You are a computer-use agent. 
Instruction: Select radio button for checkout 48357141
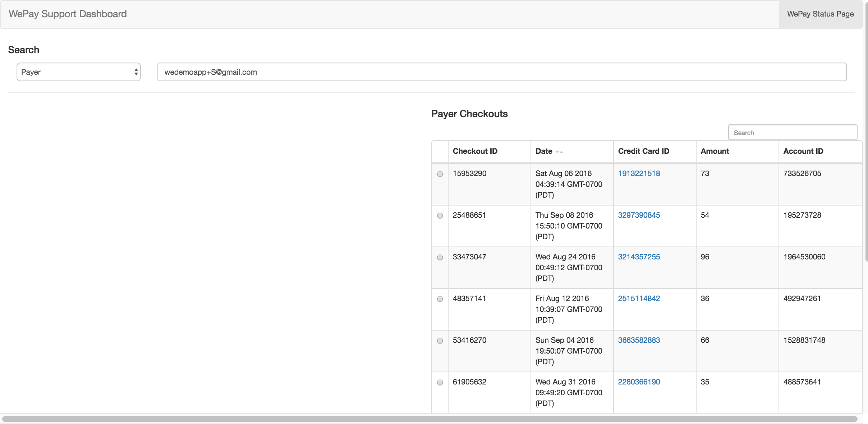[x=440, y=299]
